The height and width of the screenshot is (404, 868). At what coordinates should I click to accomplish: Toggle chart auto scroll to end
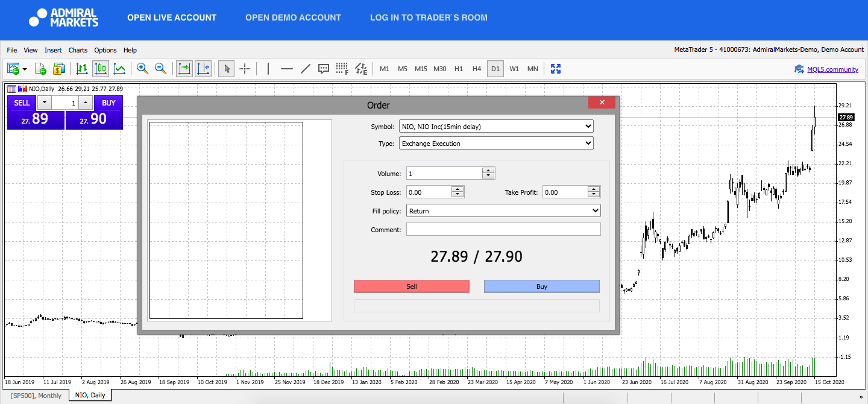(x=184, y=69)
